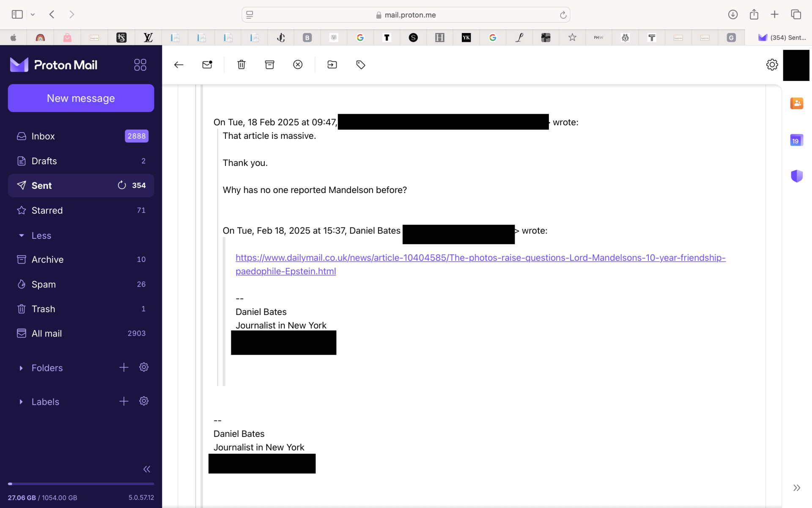The width and height of the screenshot is (812, 508).
Task: Expand the right side panel chevron
Action: [x=796, y=488]
